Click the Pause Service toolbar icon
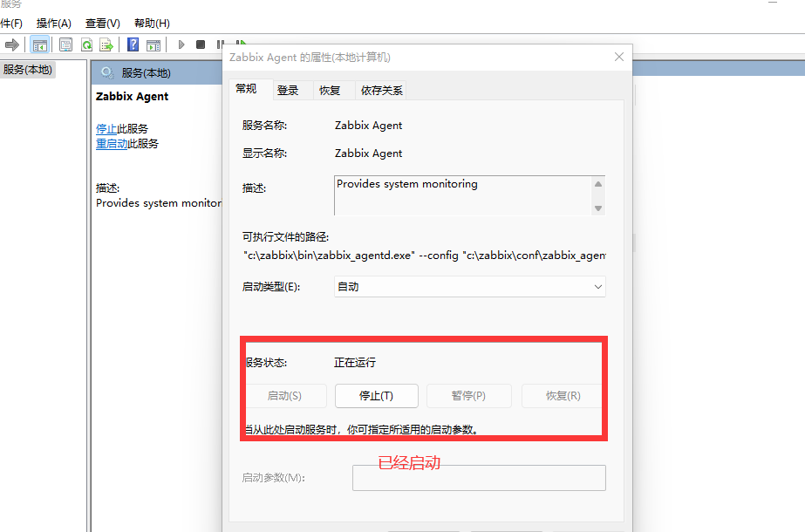 pyautogui.click(x=220, y=44)
